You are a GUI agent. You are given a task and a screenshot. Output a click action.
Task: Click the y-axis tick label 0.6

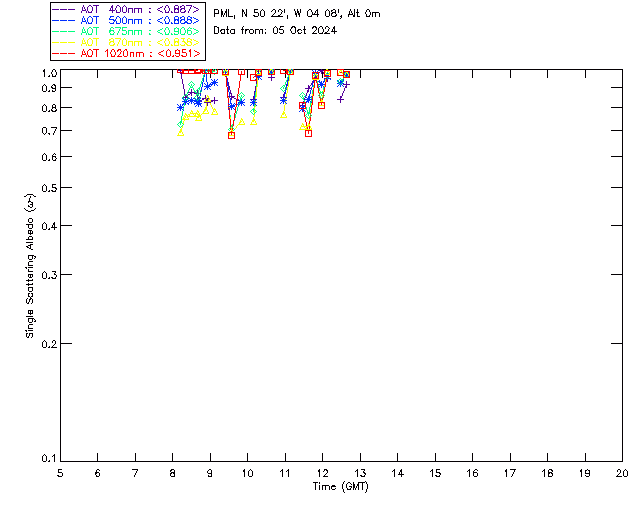tap(49, 157)
